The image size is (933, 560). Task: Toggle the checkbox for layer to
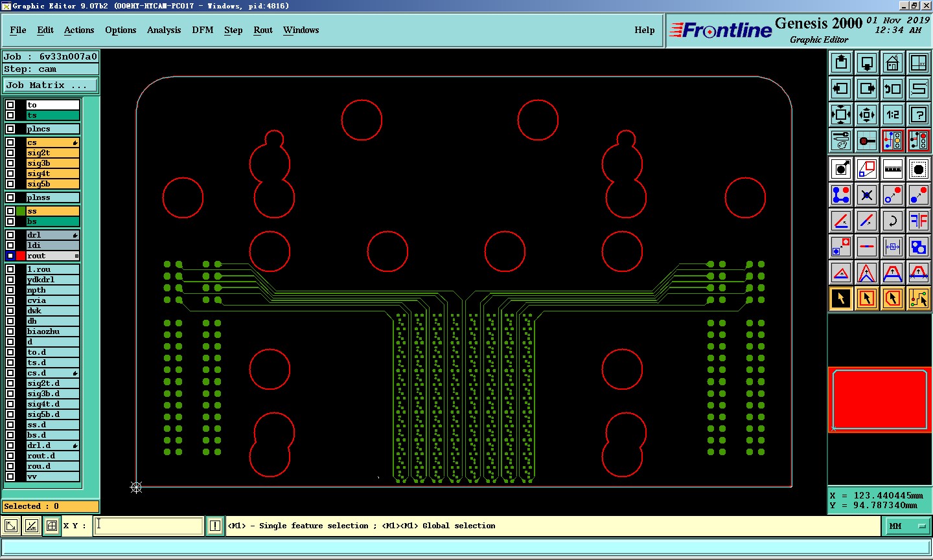tap(10, 105)
